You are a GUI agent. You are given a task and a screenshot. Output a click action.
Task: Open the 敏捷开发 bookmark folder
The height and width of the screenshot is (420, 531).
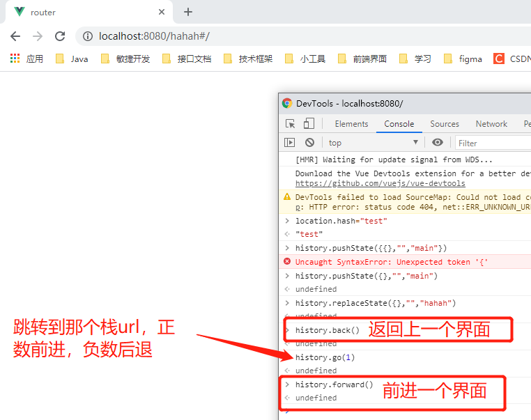pyautogui.click(x=125, y=59)
